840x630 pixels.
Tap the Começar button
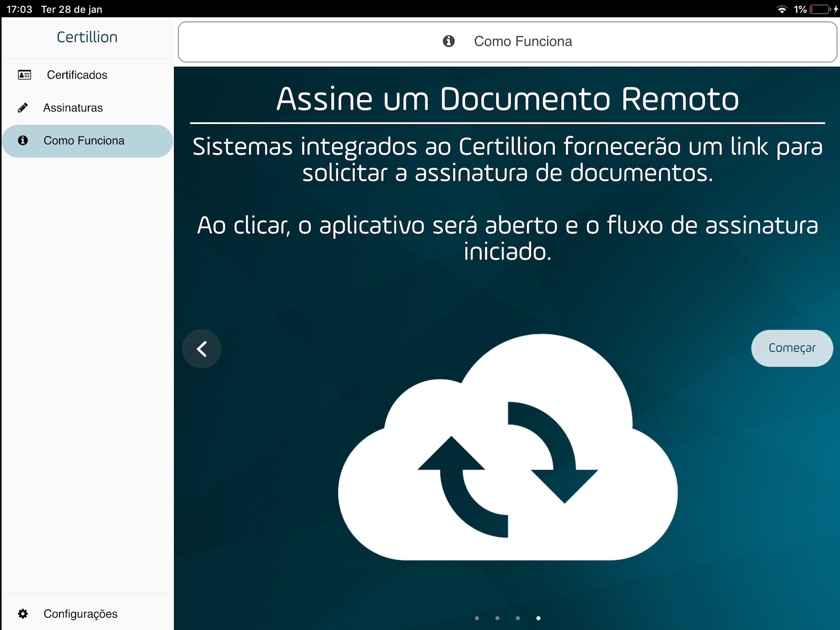click(792, 348)
